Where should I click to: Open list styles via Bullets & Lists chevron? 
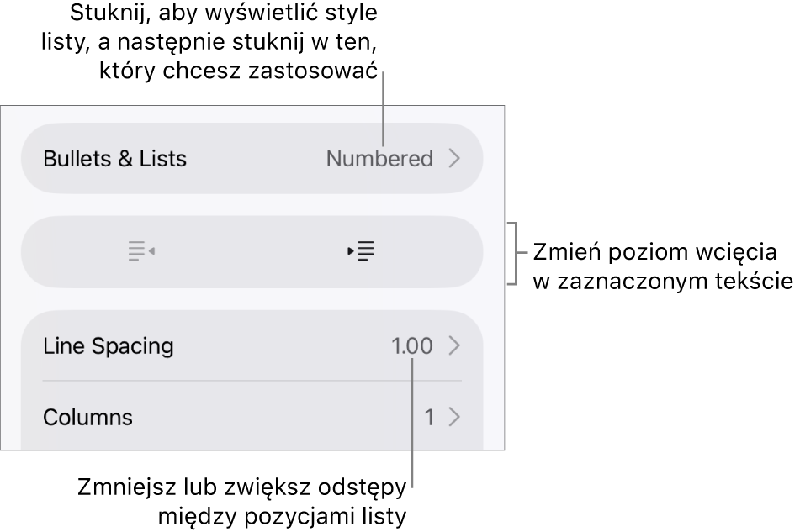[x=454, y=159]
